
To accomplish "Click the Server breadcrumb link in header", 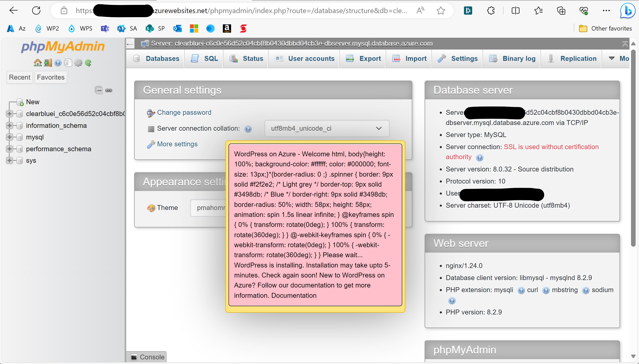I will [x=292, y=44].
